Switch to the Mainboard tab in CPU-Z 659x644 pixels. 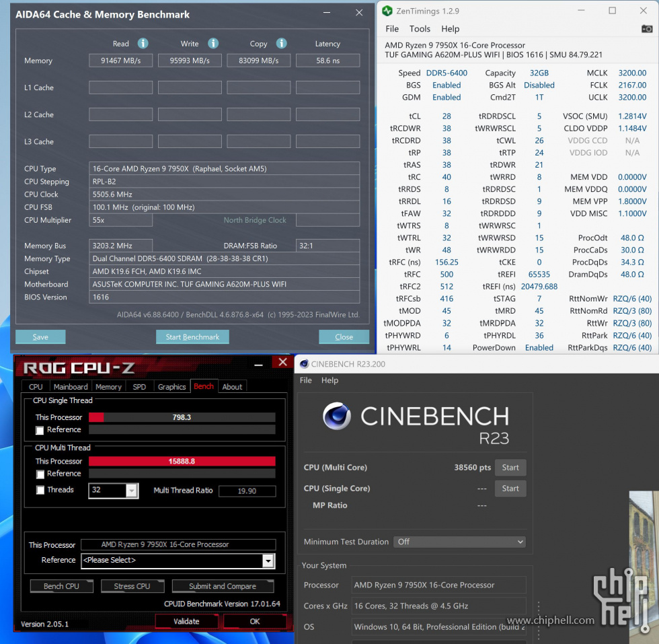71,386
